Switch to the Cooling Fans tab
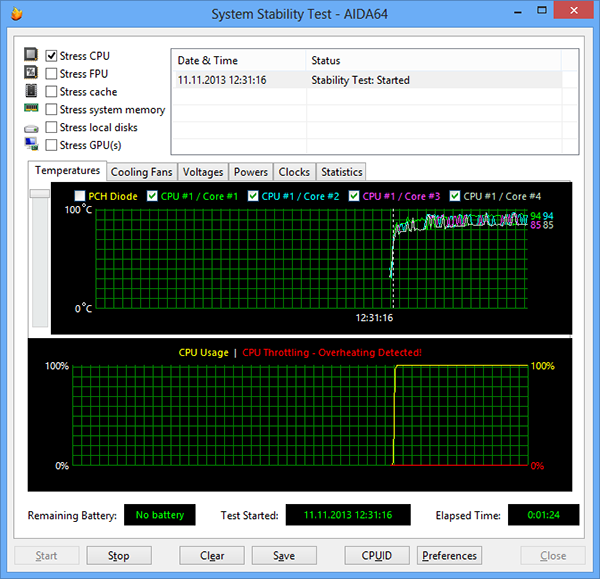The height and width of the screenshot is (579, 600). pos(142,172)
